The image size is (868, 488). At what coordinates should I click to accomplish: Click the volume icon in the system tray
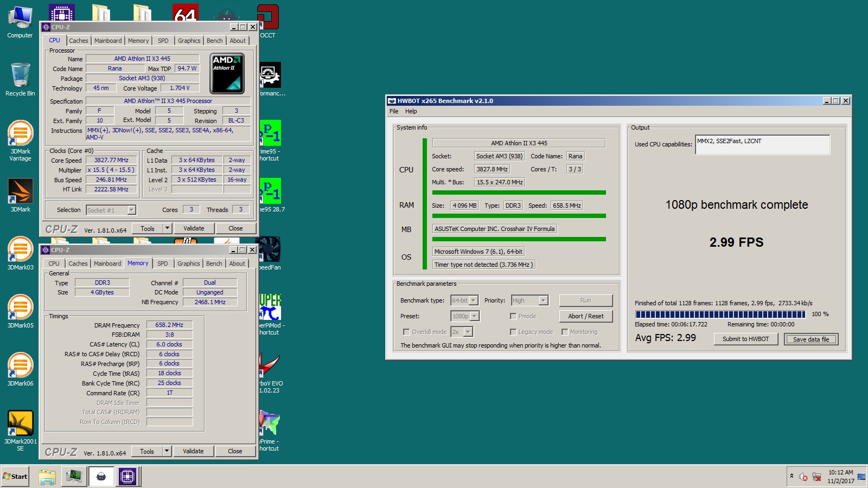[803, 477]
